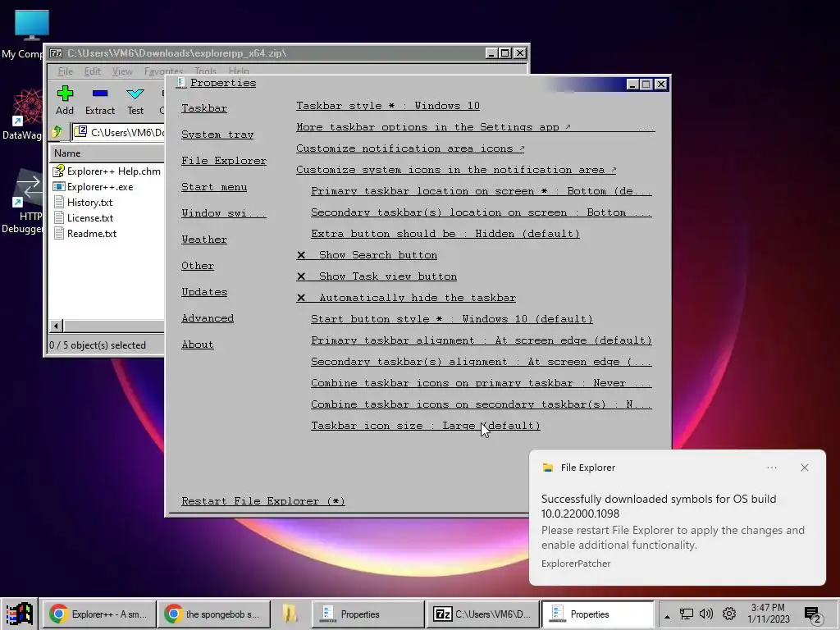Dismiss the File Explorer notification
Screen dimensions: 840x630
click(x=804, y=468)
